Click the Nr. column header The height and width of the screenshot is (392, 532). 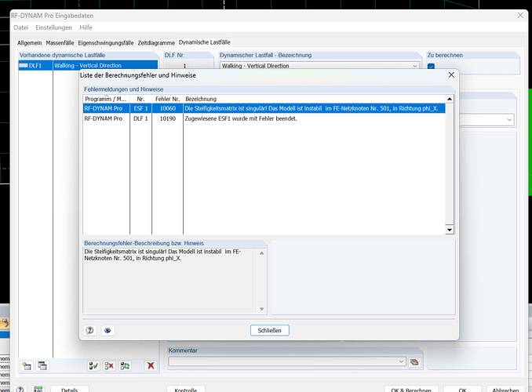click(140, 99)
